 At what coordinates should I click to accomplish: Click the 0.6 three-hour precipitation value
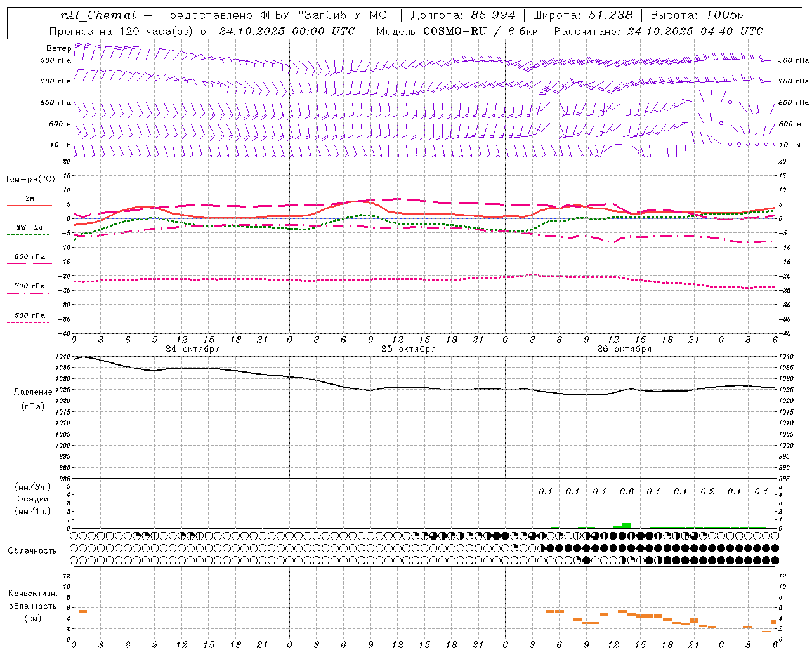coord(627,492)
